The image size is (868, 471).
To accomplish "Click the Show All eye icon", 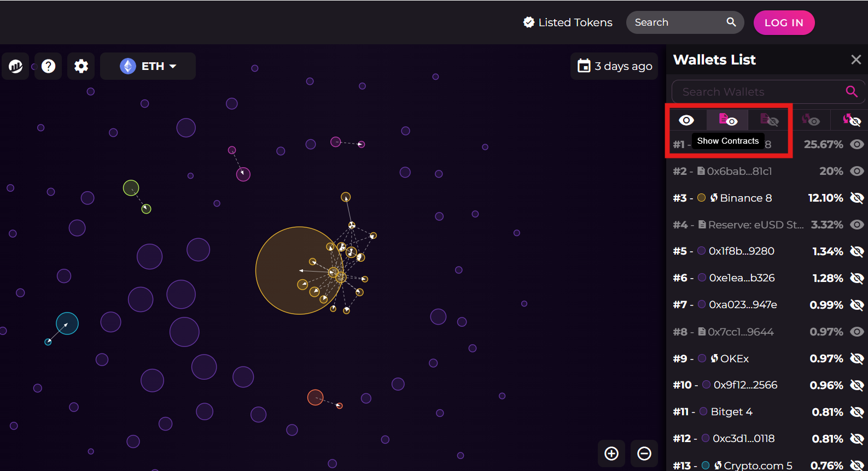I will tap(686, 120).
